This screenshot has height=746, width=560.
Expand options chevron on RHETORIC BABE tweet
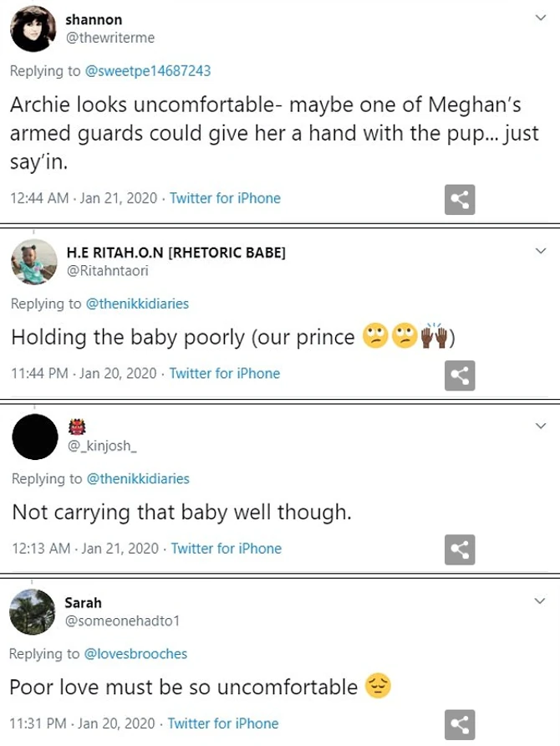(x=540, y=250)
